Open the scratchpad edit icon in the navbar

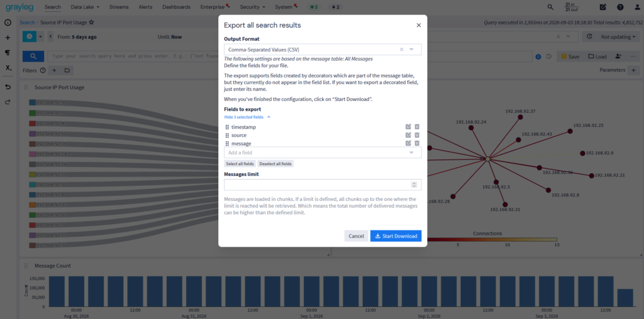(603, 7)
